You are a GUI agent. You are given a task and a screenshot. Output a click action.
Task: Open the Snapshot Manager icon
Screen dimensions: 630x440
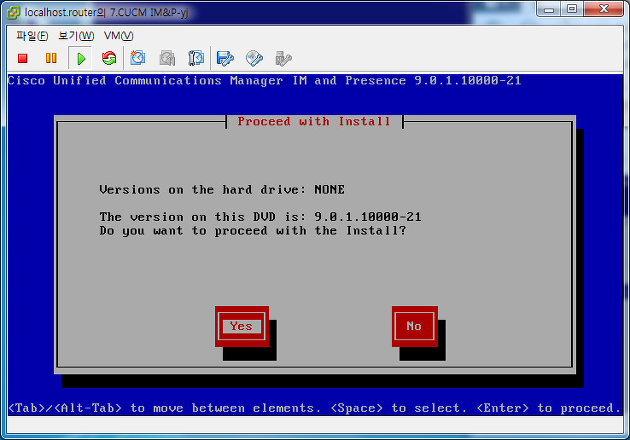[x=196, y=59]
